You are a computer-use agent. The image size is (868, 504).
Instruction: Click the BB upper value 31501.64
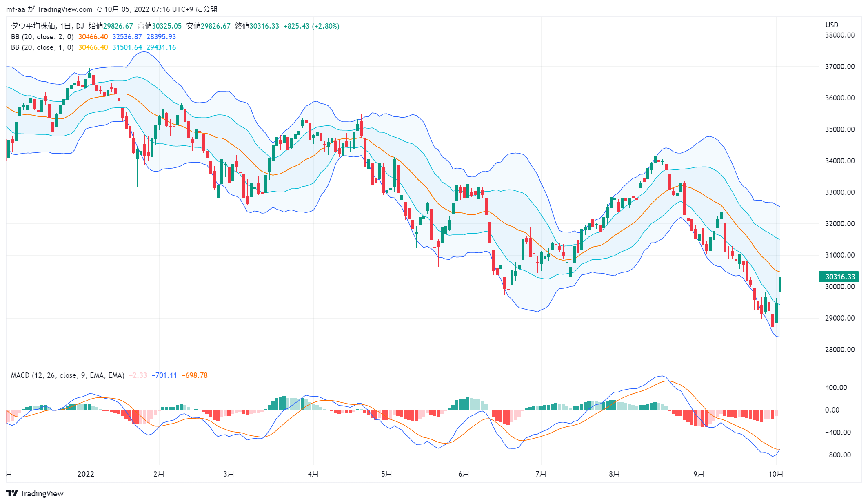(x=127, y=47)
